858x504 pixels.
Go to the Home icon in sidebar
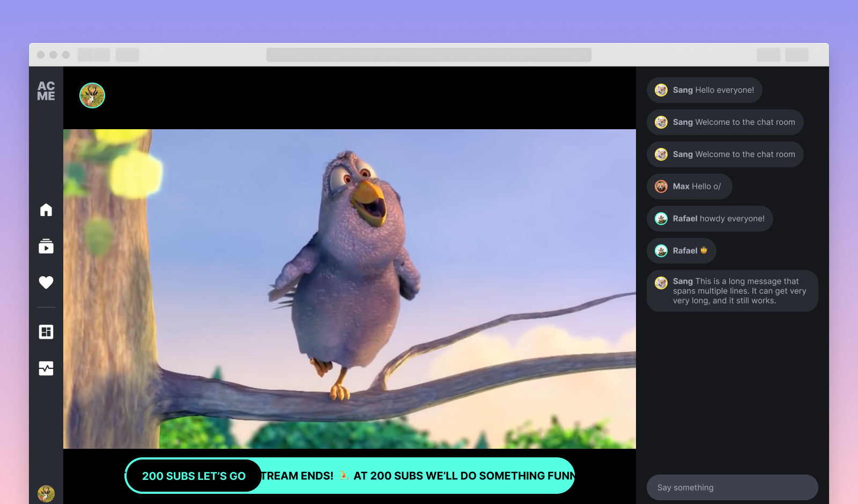(46, 210)
